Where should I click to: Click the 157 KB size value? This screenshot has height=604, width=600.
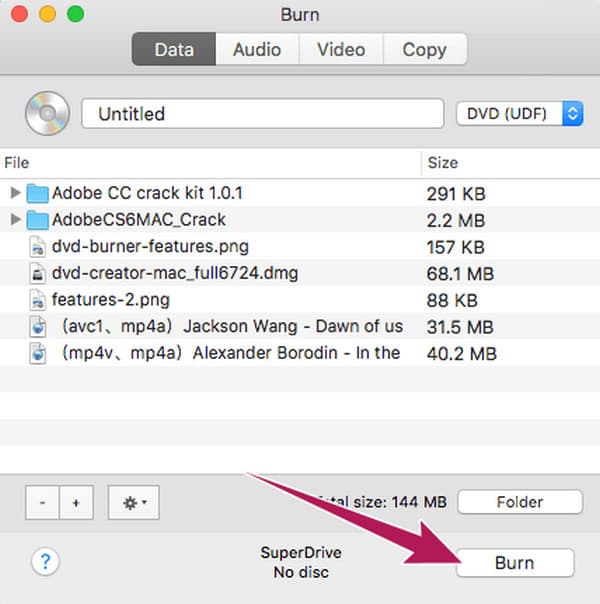(456, 247)
